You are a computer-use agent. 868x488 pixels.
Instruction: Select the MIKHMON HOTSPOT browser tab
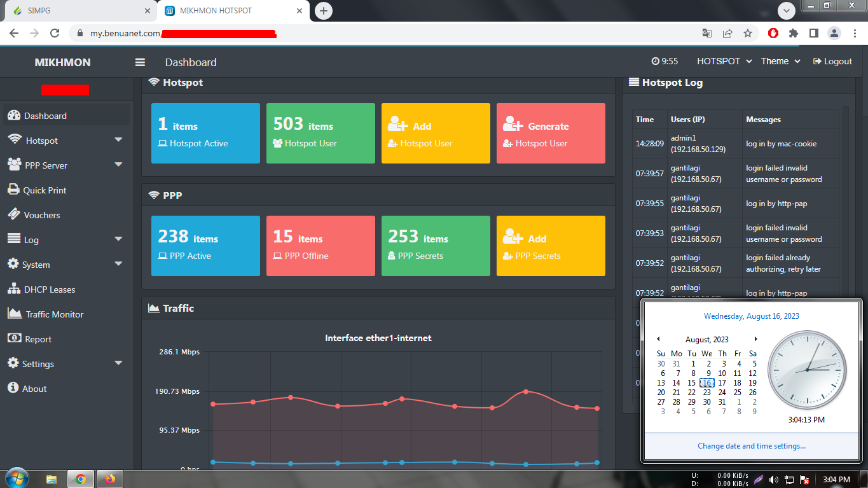234,11
